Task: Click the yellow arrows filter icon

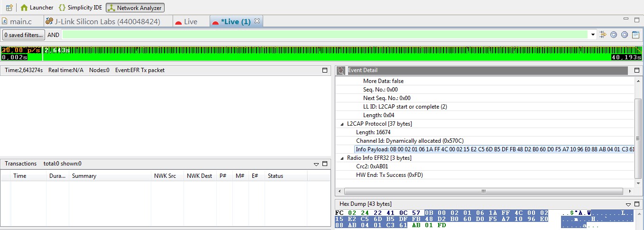Action: click(x=603, y=35)
